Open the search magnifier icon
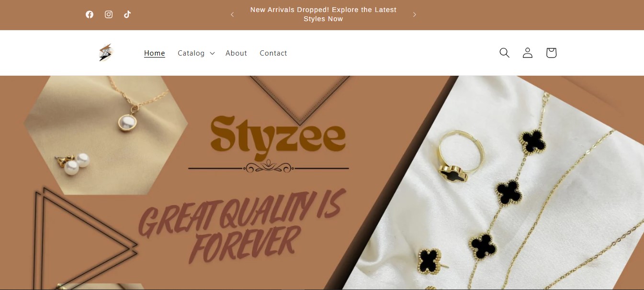The height and width of the screenshot is (290, 644). click(x=504, y=53)
